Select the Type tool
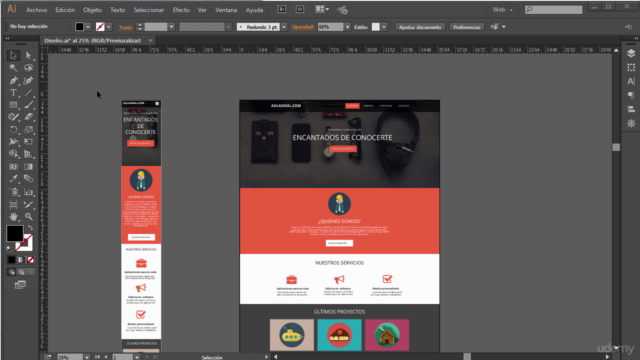Image resolution: width=640 pixels, height=360 pixels. coord(13,93)
